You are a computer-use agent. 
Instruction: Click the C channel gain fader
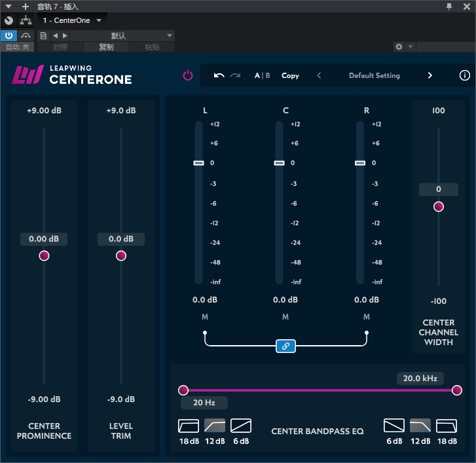280,163
